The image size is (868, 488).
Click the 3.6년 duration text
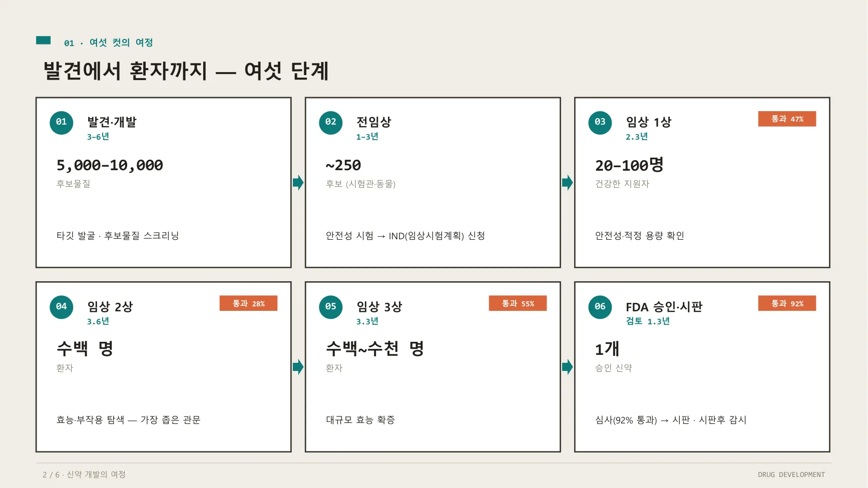click(98, 321)
